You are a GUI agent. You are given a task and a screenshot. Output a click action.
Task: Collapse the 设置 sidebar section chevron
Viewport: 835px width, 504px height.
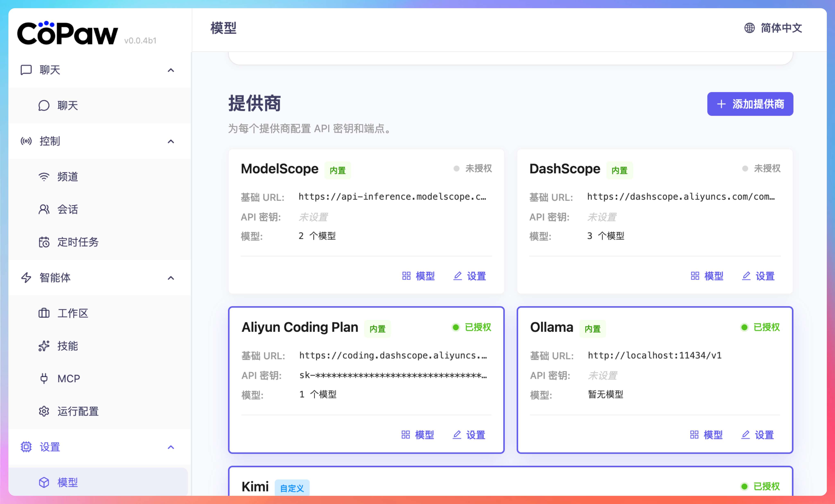171,447
